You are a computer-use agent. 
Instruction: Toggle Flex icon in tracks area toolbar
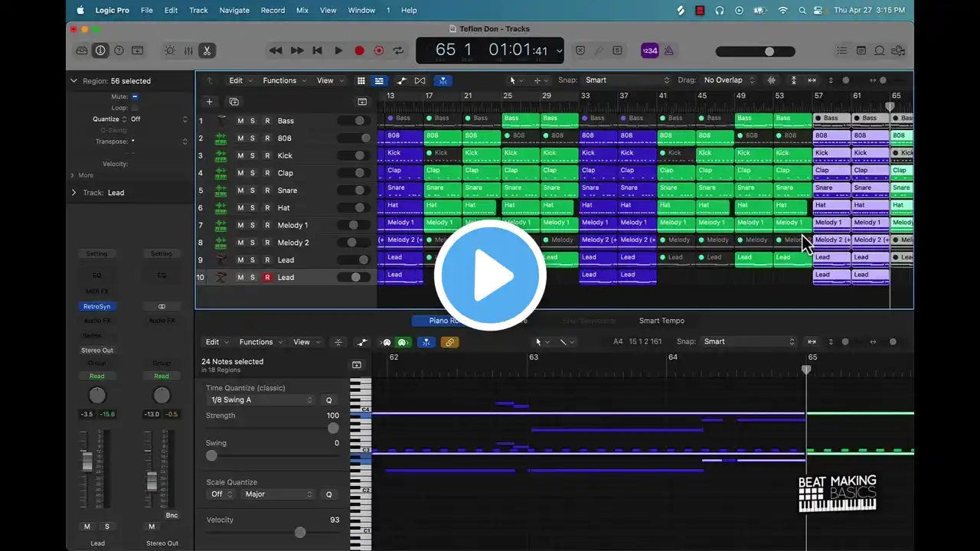420,80
